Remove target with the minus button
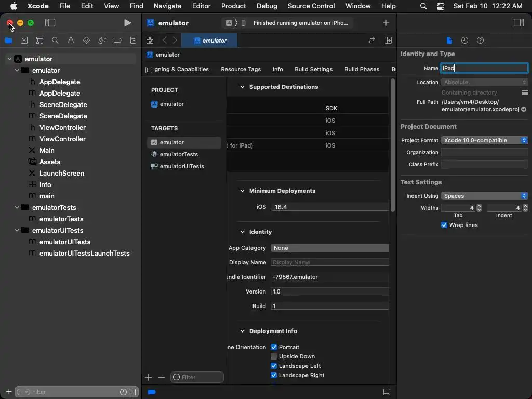Viewport: 532px width, 399px height. click(161, 377)
